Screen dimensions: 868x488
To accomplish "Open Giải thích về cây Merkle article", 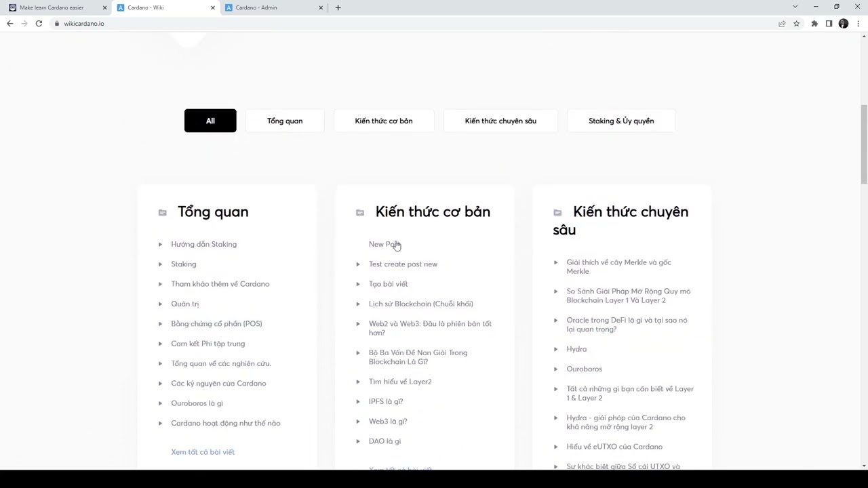I will 618,266.
